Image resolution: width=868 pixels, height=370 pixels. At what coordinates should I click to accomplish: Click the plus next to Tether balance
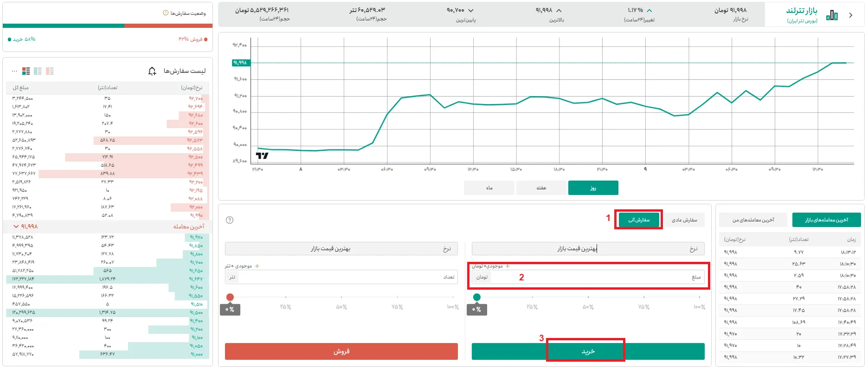(257, 266)
